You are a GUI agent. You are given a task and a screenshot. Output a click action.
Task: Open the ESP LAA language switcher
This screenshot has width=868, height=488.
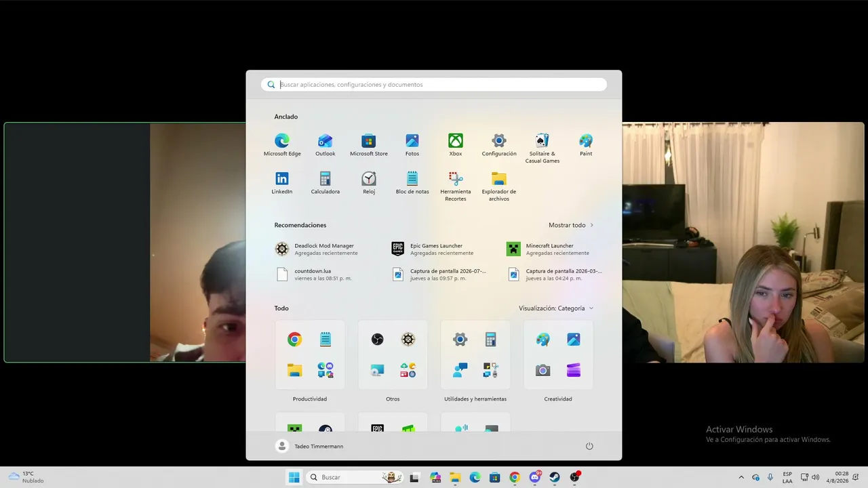pos(787,477)
